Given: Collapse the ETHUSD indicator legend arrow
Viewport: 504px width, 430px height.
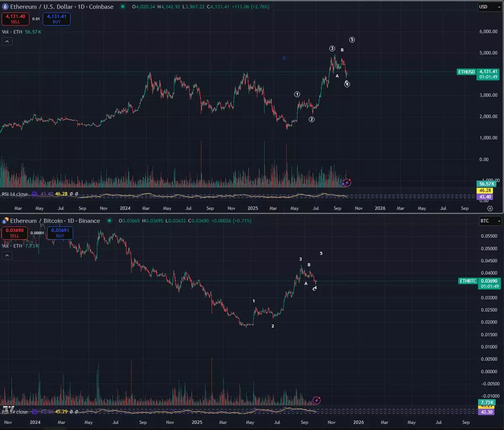Looking at the screenshot, I should 7,41.
